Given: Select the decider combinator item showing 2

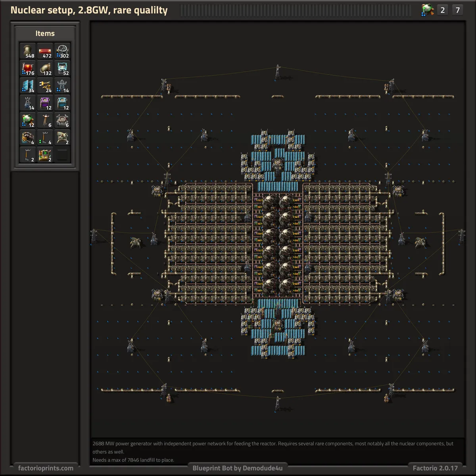Looking at the screenshot, I should pyautogui.click(x=45, y=155).
